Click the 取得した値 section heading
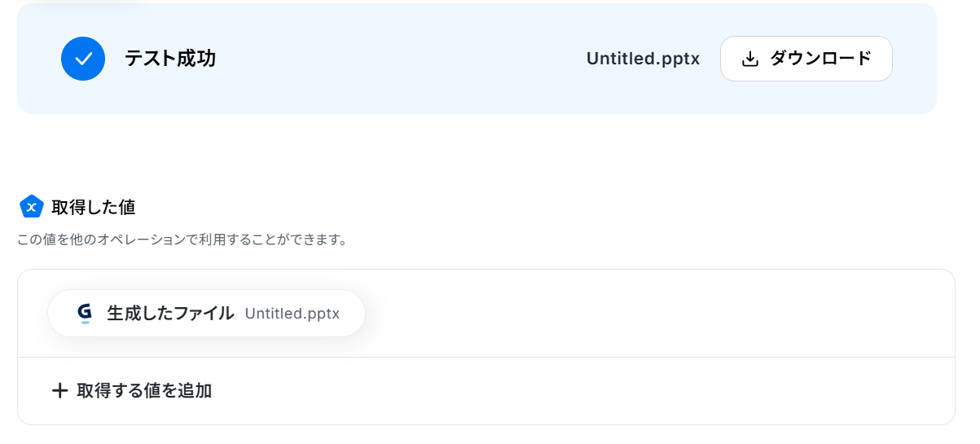Image resolution: width=980 pixels, height=444 pixels. click(93, 207)
